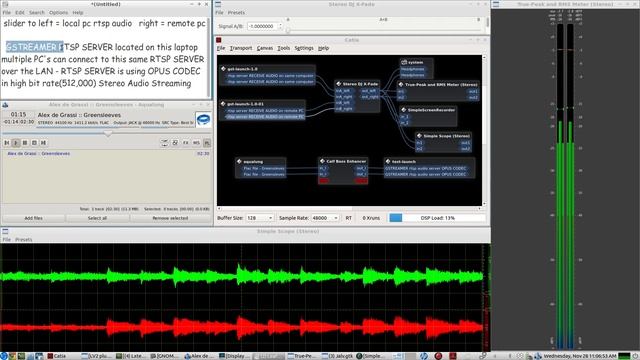Click the HP icon in system tray

click(x=424, y=356)
